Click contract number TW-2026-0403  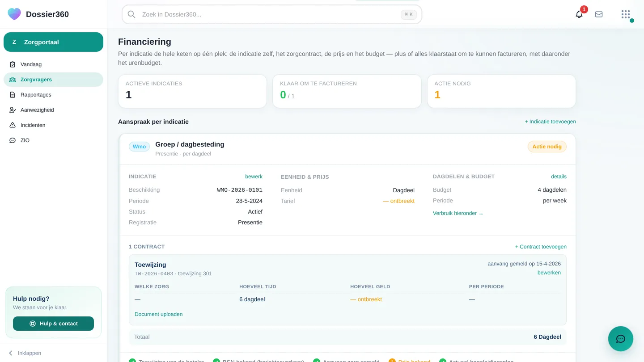pos(154,274)
